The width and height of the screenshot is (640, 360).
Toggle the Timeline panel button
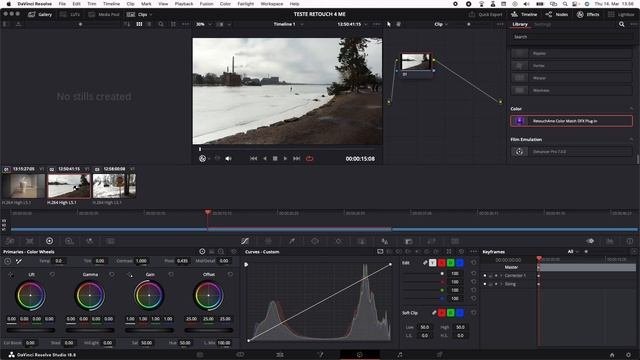pos(524,14)
